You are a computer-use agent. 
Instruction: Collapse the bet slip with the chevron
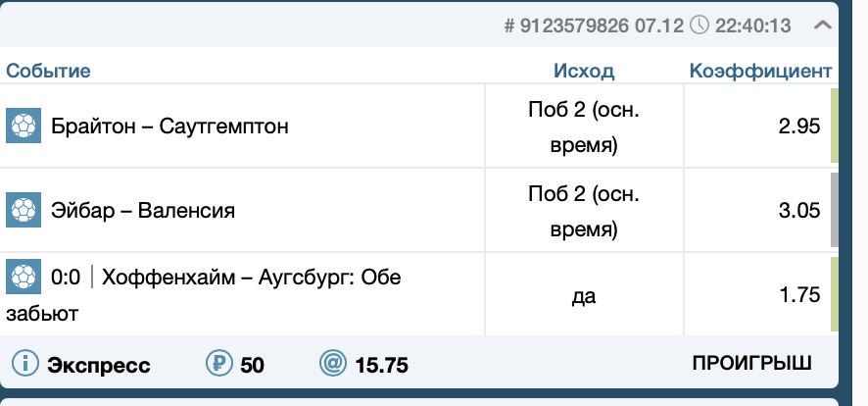tap(823, 25)
